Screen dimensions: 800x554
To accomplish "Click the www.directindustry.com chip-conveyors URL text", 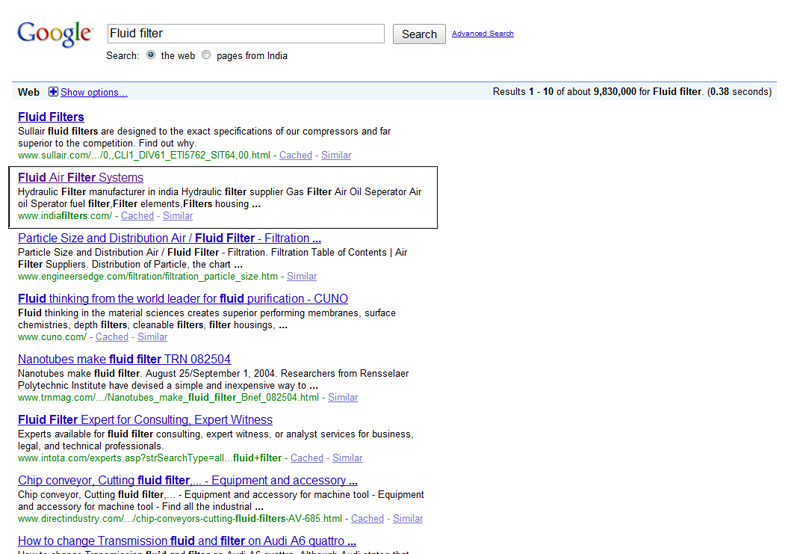I will pos(180,519).
